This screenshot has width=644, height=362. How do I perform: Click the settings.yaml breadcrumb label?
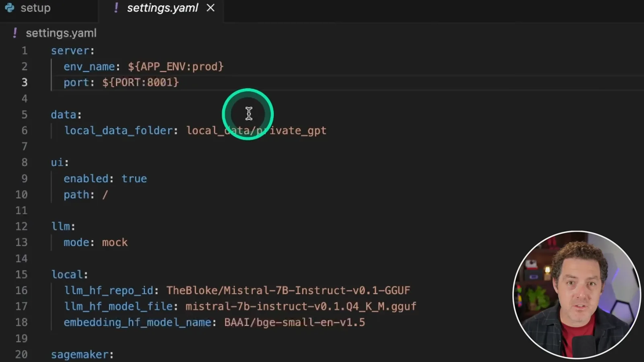pos(61,33)
